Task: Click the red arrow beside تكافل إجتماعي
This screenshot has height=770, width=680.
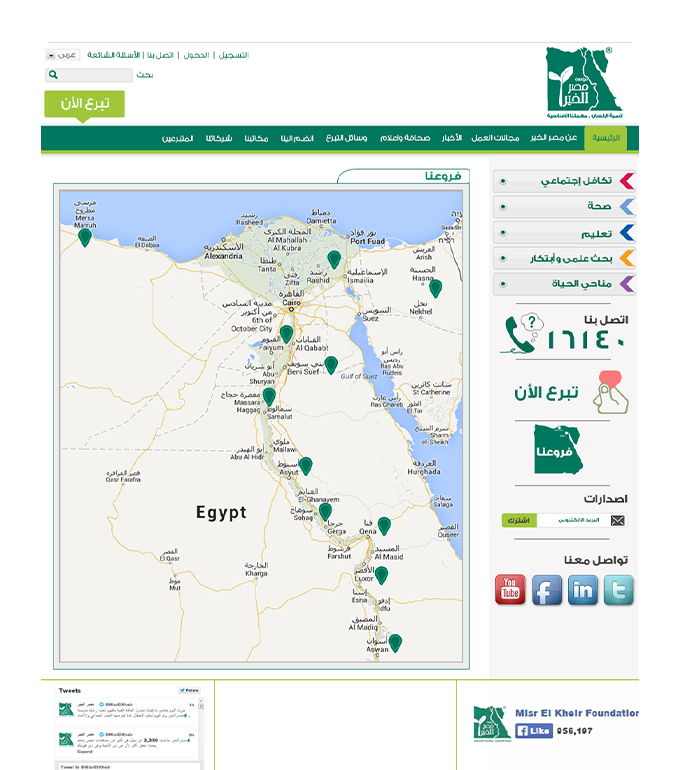Action: tap(627, 181)
